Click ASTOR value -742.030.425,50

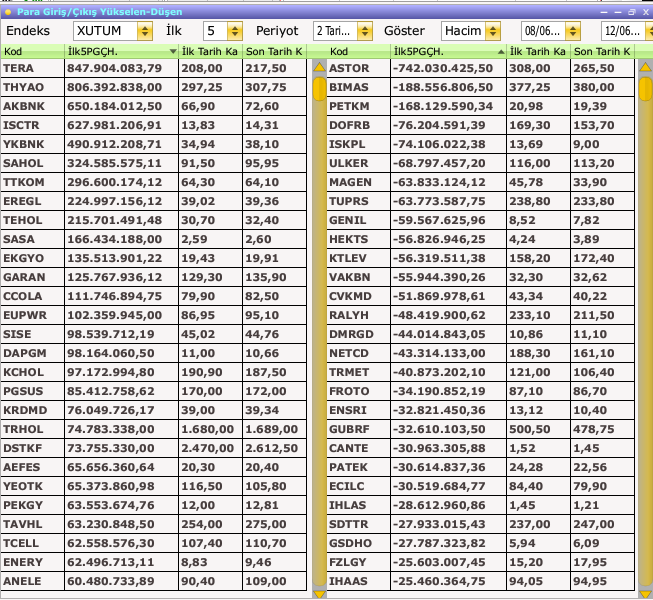point(443,68)
